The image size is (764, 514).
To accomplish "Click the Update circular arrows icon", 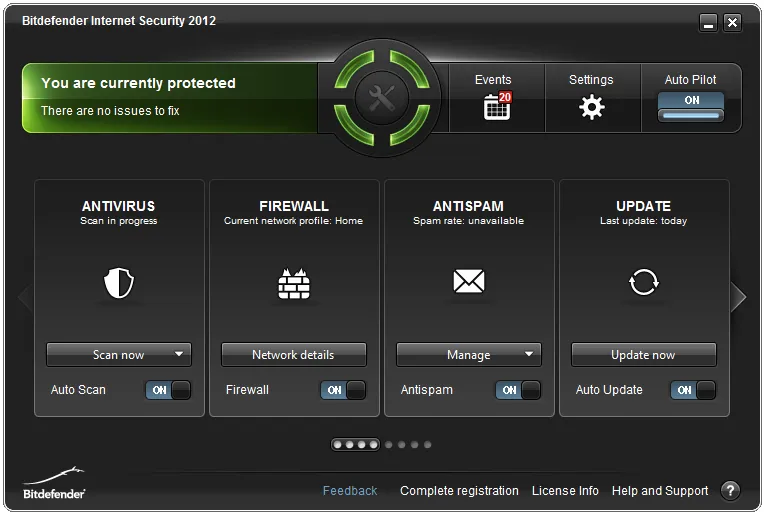I will [x=644, y=282].
